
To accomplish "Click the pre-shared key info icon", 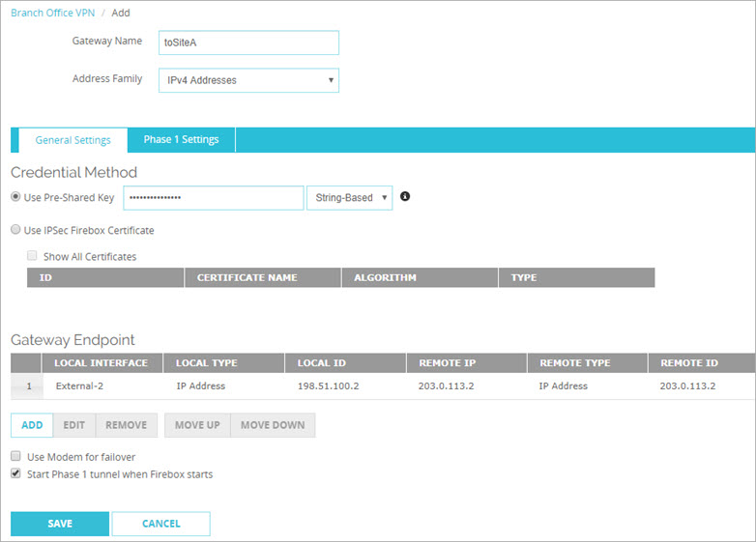I will tap(405, 197).
